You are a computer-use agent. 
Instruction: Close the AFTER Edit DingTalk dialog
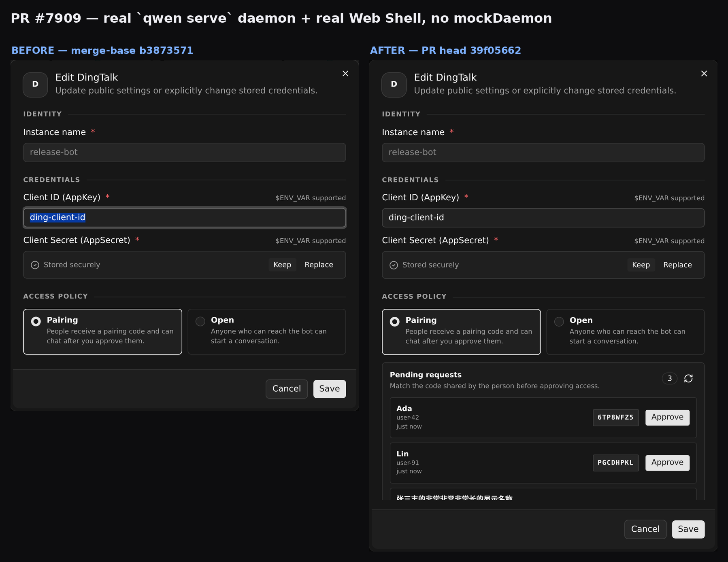[x=704, y=73]
